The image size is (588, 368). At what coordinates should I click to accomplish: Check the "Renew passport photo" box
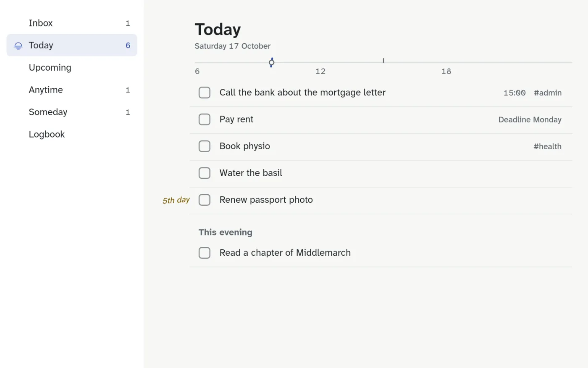pos(205,200)
